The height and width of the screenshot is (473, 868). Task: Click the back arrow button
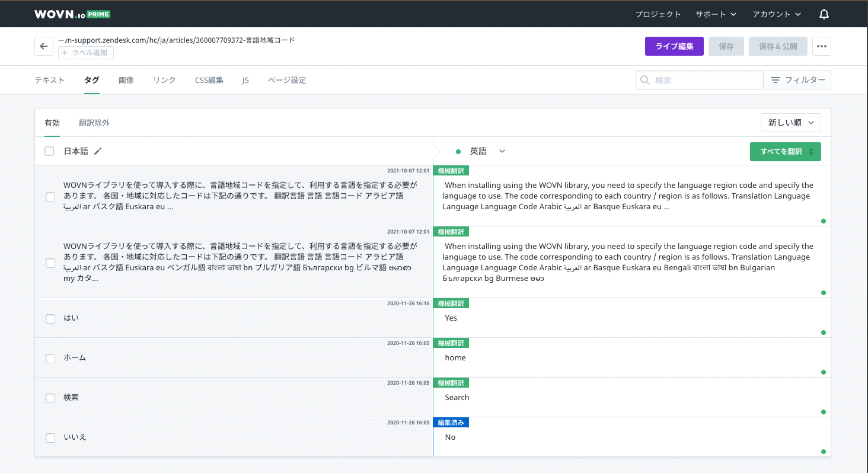(44, 46)
